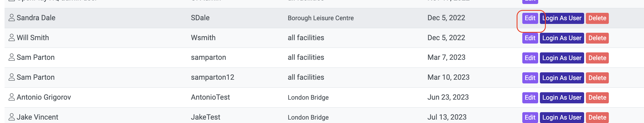This screenshot has width=644, height=123.
Task: Login as Antonio Grigorov
Action: pyautogui.click(x=562, y=98)
